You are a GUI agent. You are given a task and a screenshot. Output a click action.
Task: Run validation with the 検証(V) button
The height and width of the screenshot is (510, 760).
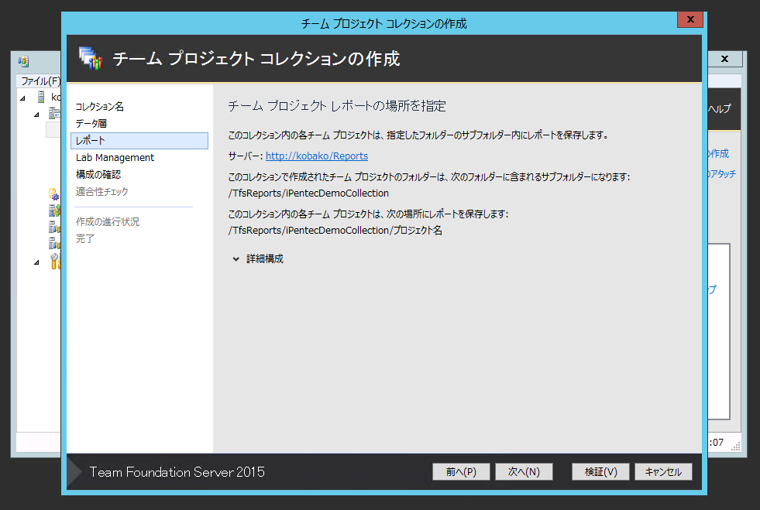pos(601,472)
